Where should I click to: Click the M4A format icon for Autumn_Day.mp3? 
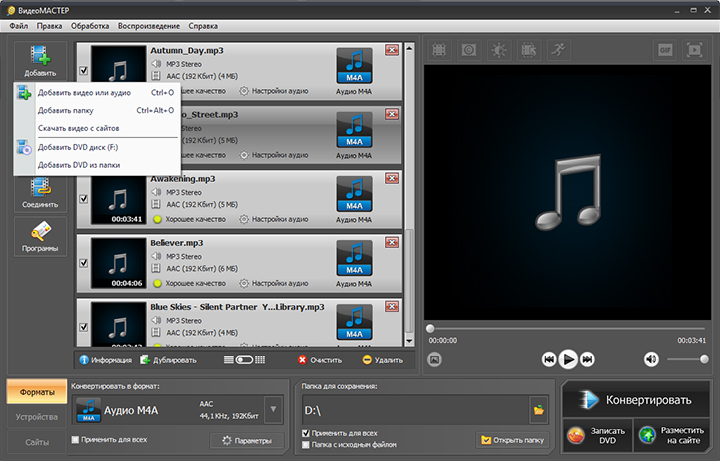(354, 66)
